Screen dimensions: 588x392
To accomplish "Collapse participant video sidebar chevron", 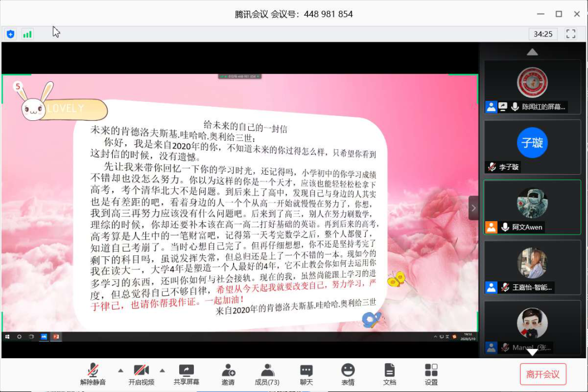I will point(473,208).
